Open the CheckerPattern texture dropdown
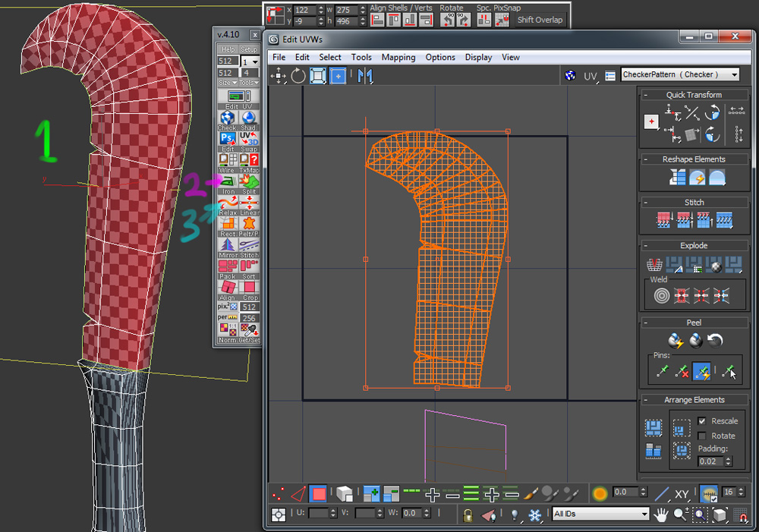The height and width of the screenshot is (532, 759). pos(733,74)
